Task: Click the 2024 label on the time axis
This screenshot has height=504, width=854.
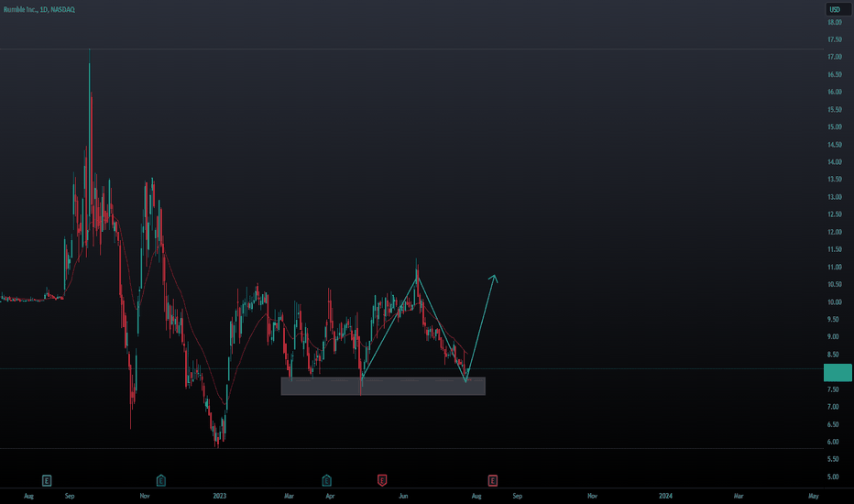Action: click(665, 496)
